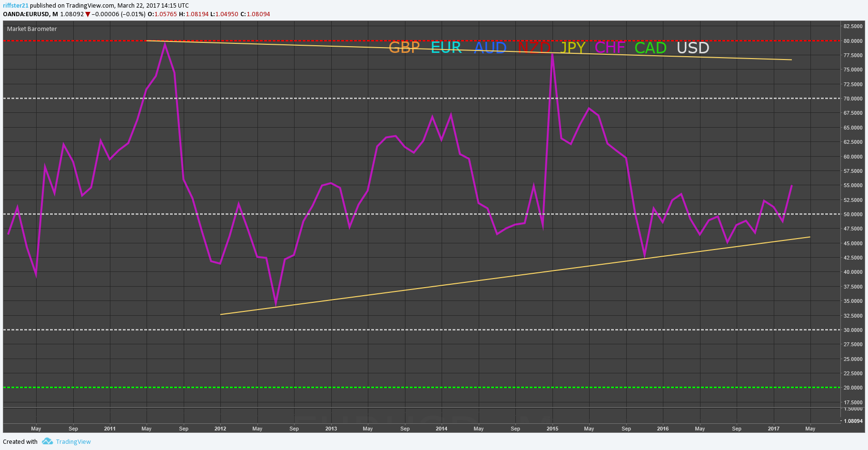The height and width of the screenshot is (450, 868).
Task: Click the 2011 time axis label
Action: pyautogui.click(x=110, y=429)
